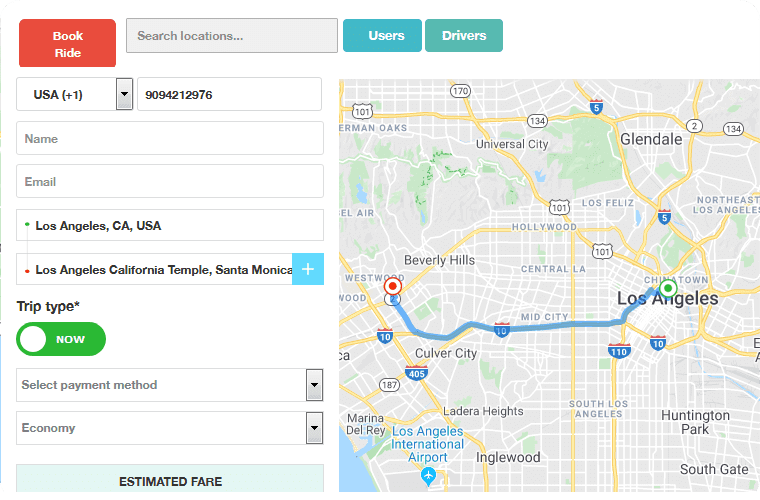The image size is (760, 500).
Task: Click the Inglewood label on the map
Action: (508, 457)
